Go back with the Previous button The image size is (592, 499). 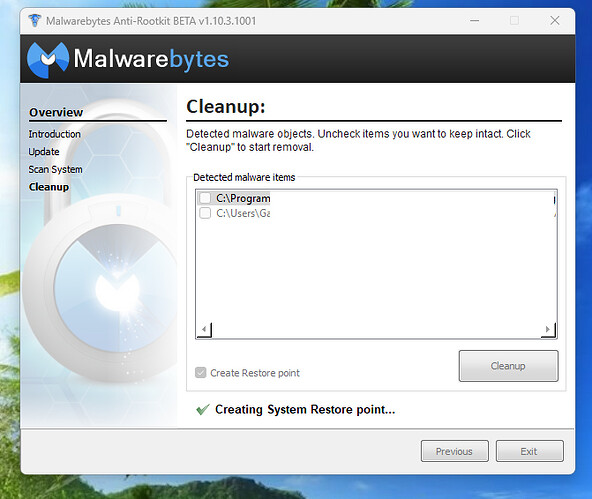455,451
